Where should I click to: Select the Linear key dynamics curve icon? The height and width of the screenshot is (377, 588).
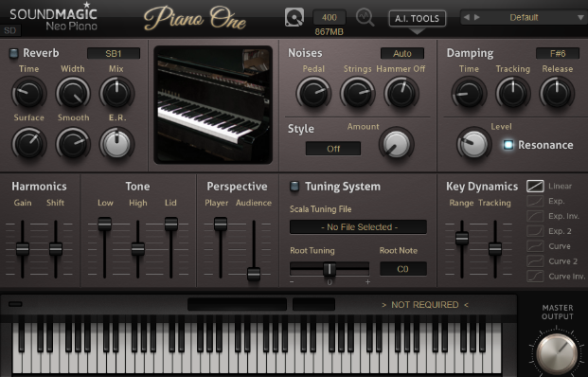(535, 186)
